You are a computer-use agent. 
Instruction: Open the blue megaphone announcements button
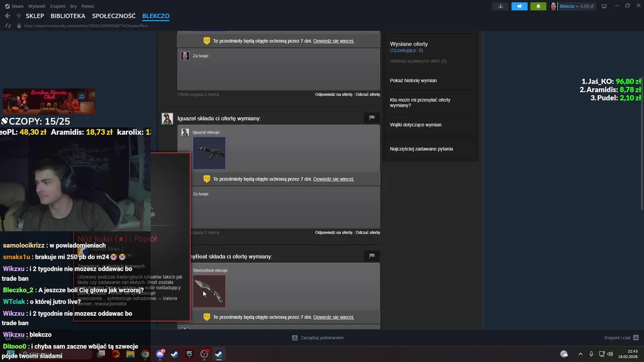[x=519, y=6]
